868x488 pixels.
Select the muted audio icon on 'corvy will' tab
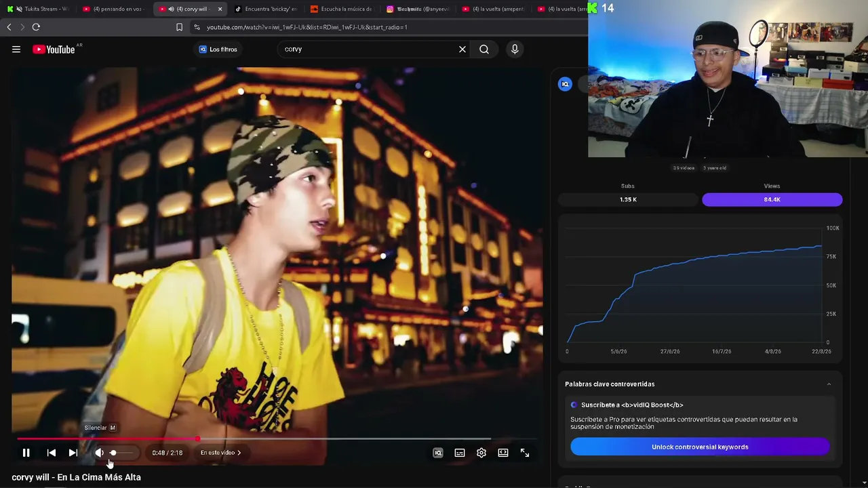tap(171, 9)
